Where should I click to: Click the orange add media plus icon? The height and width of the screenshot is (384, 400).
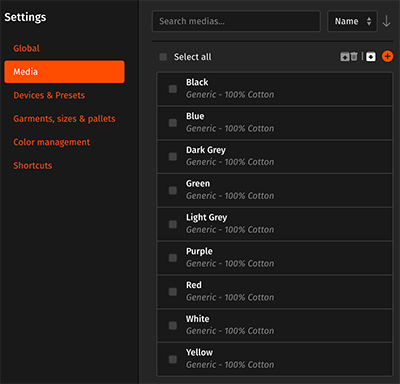pos(387,56)
